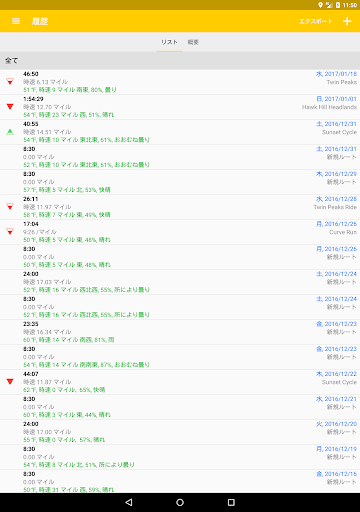Select weather line 60℉ with 44%, 晴れ
Screen dimensions: 360x512
click(x=67, y=415)
